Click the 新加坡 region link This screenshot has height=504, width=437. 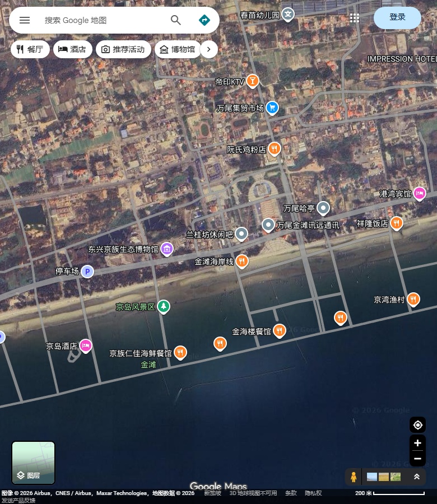pyautogui.click(x=212, y=493)
